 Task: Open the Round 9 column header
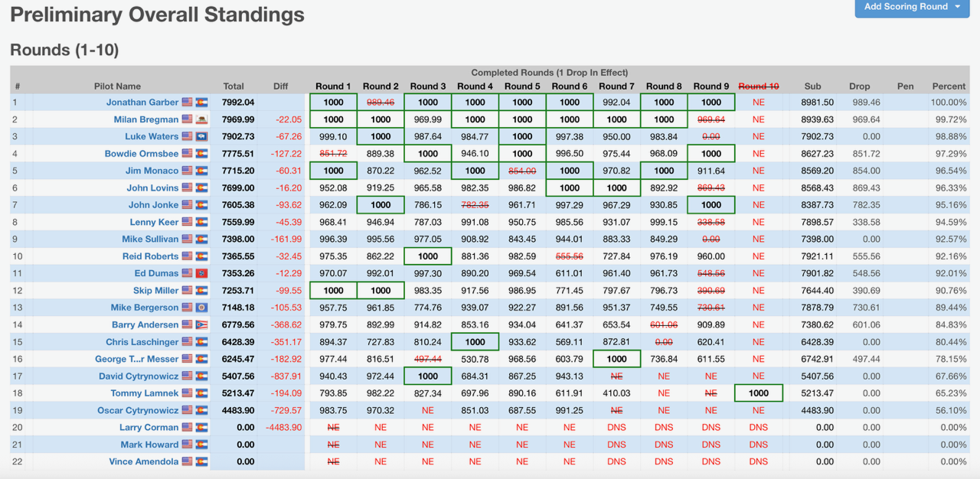pyautogui.click(x=711, y=86)
